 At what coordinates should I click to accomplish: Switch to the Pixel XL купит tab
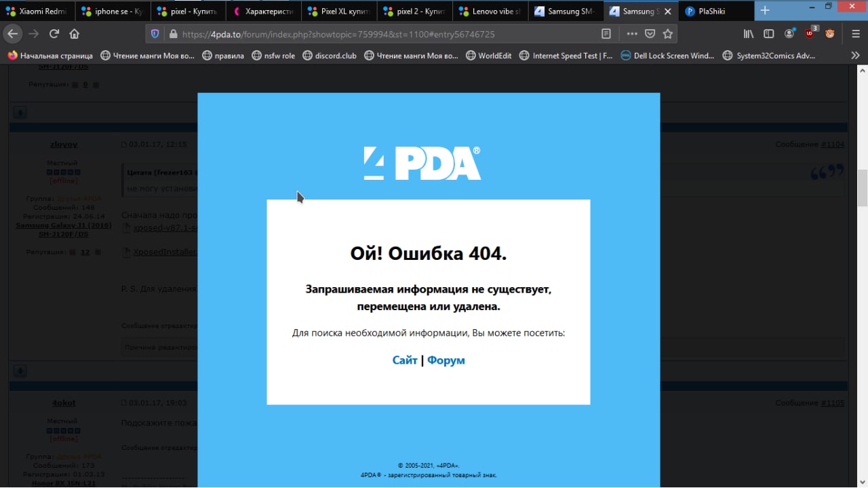tap(340, 11)
